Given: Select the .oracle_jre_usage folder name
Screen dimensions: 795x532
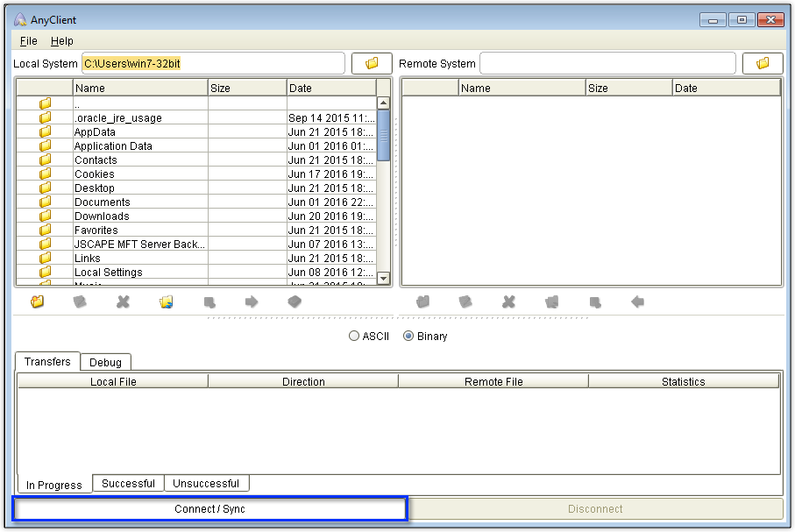Looking at the screenshot, I should (x=118, y=117).
